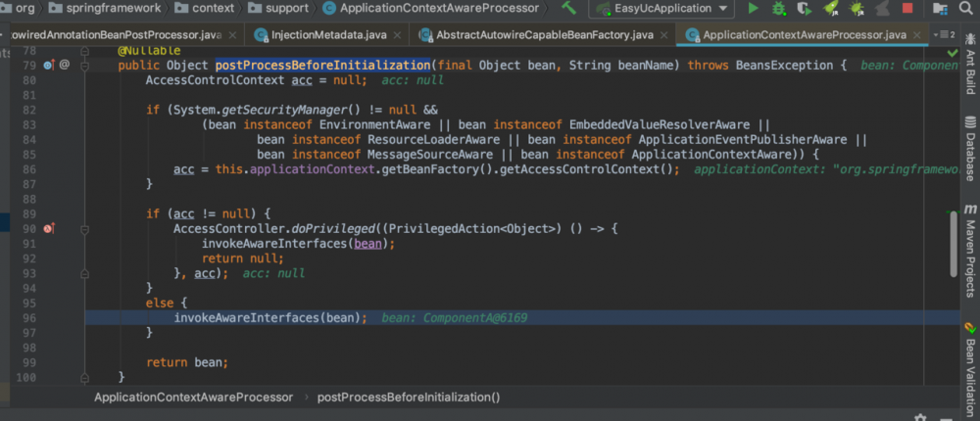The width and height of the screenshot is (980, 421).
Task: Toggle the gutter marker on line 90
Action: 49,228
